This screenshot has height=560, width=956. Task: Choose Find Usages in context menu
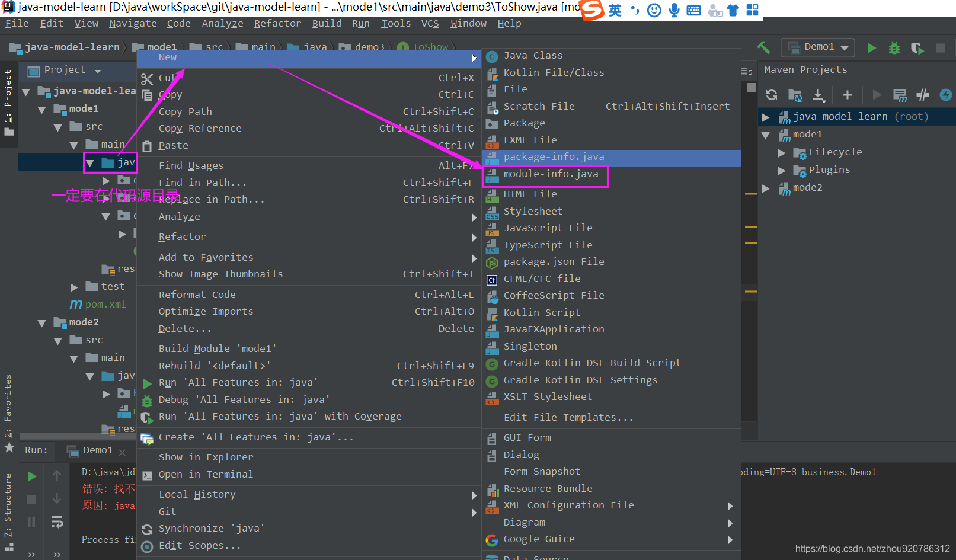pyautogui.click(x=308, y=165)
